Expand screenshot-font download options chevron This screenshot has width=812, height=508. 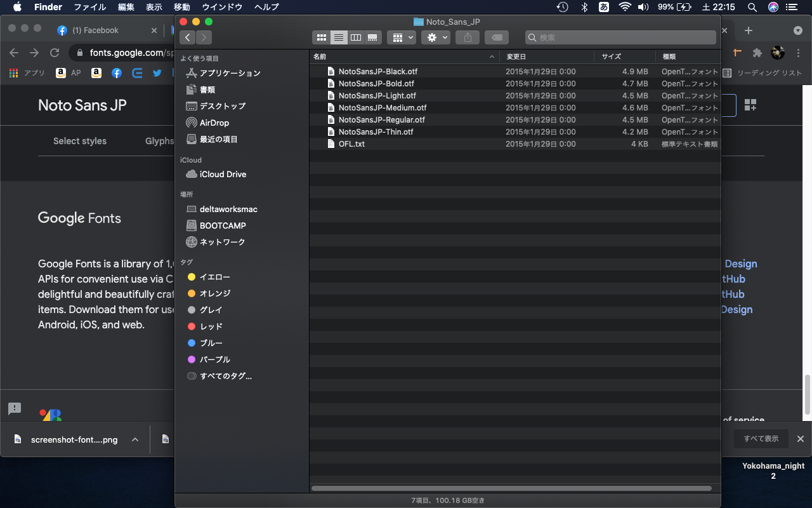click(134, 439)
